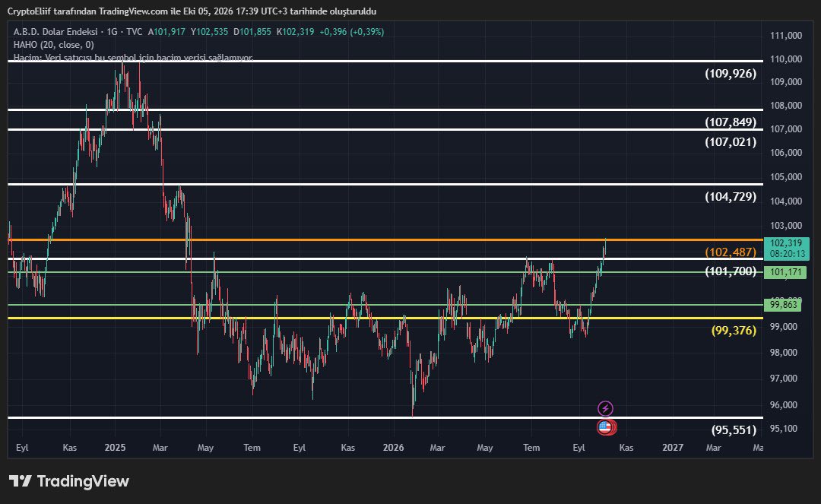Viewport: 821px width, 504px height.
Task: Click the 111,000 price axis label
Action: (x=786, y=36)
